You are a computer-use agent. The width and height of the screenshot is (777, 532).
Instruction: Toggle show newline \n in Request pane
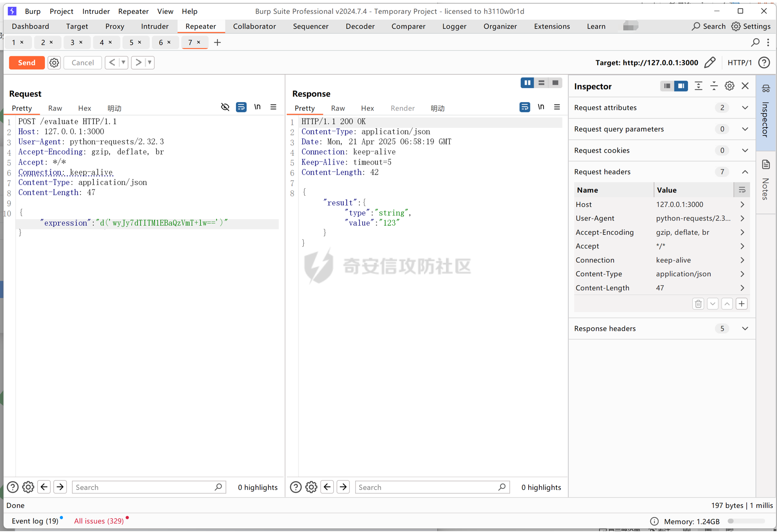pyautogui.click(x=257, y=107)
